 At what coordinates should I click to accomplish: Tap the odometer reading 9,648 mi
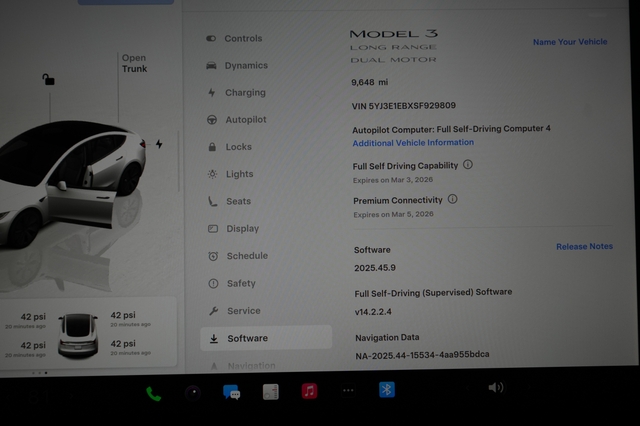coord(370,82)
